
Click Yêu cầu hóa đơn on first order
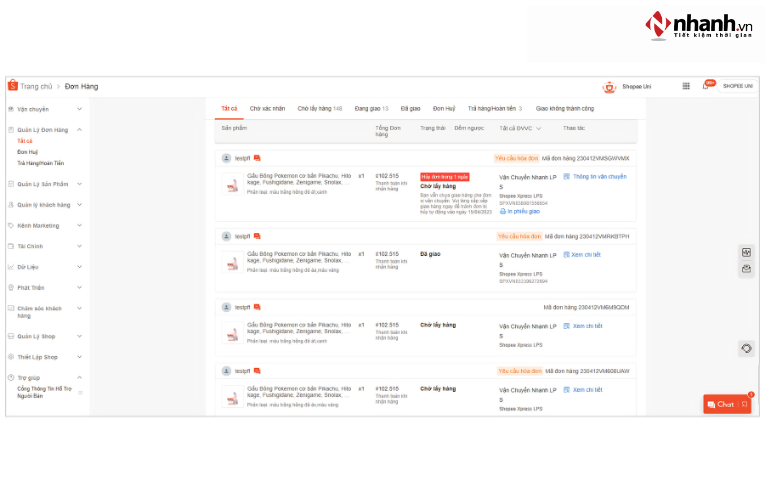(x=516, y=158)
